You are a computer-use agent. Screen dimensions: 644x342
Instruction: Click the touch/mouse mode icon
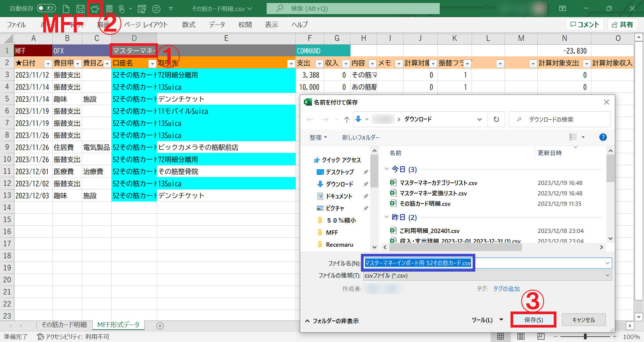pos(121,9)
